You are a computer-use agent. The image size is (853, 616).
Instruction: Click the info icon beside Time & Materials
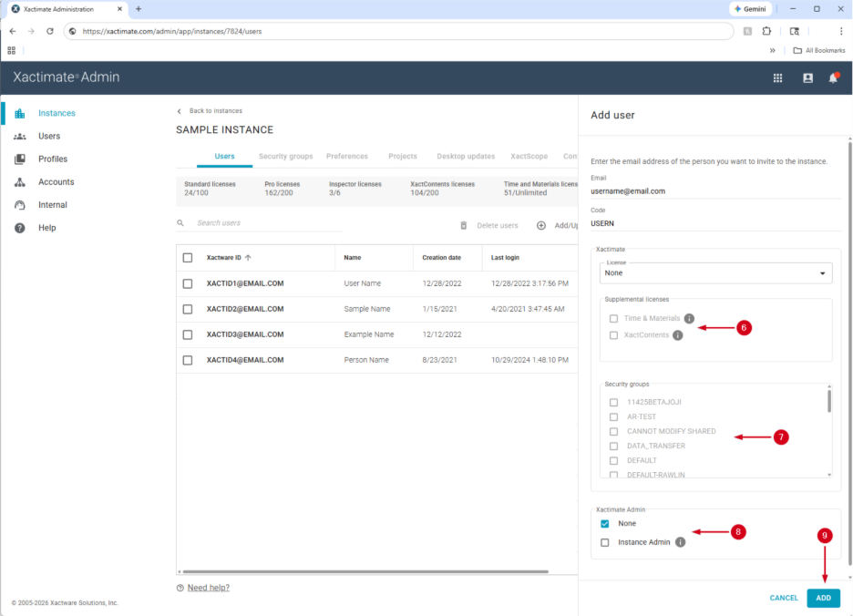click(689, 319)
